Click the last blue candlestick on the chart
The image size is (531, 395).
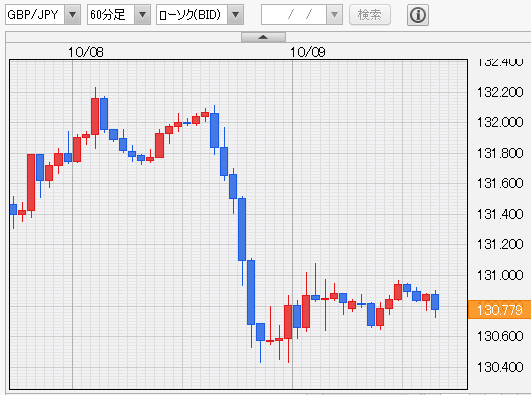pyautogui.click(x=435, y=302)
